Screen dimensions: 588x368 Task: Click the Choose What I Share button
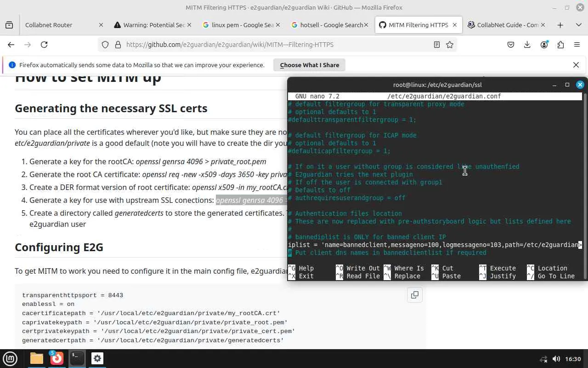[x=310, y=65]
